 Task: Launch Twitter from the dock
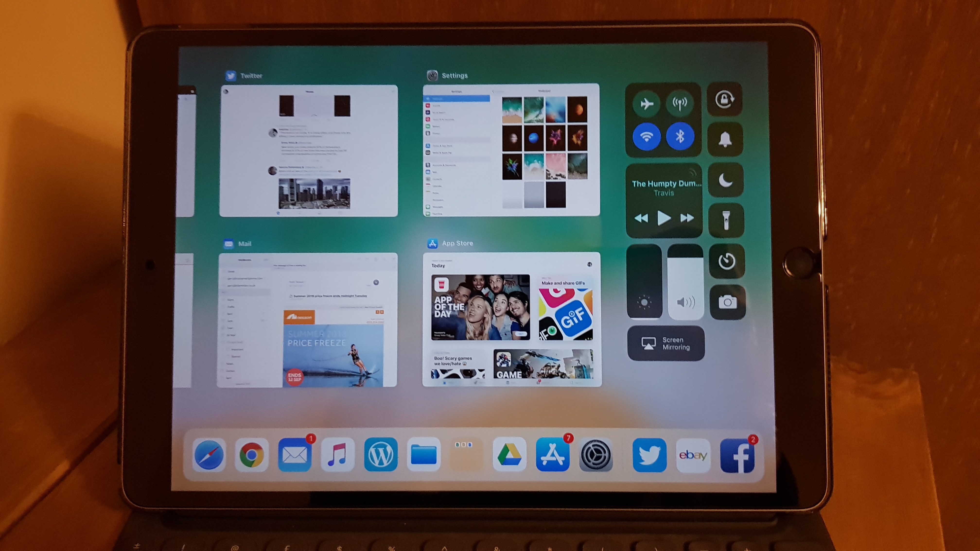(649, 455)
